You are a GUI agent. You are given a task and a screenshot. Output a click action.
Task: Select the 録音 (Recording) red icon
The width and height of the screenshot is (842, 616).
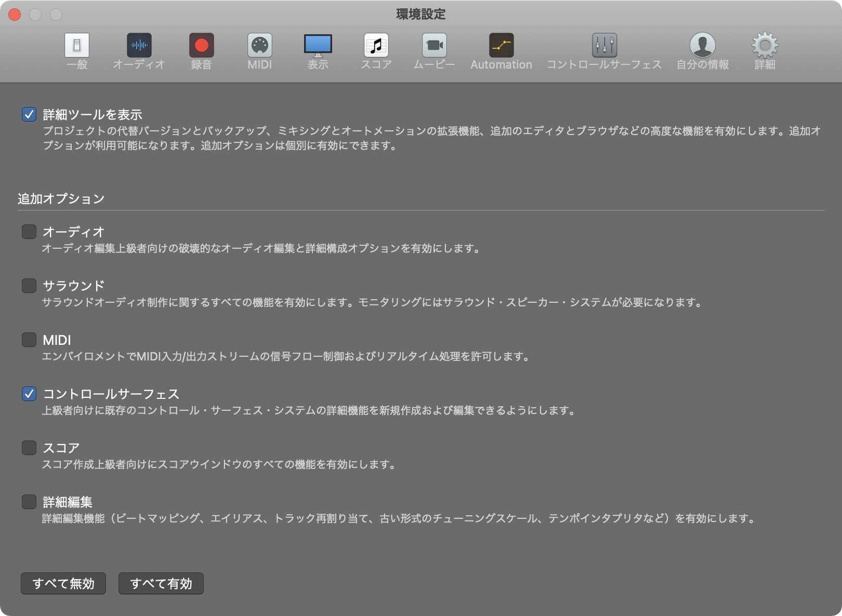[202, 46]
